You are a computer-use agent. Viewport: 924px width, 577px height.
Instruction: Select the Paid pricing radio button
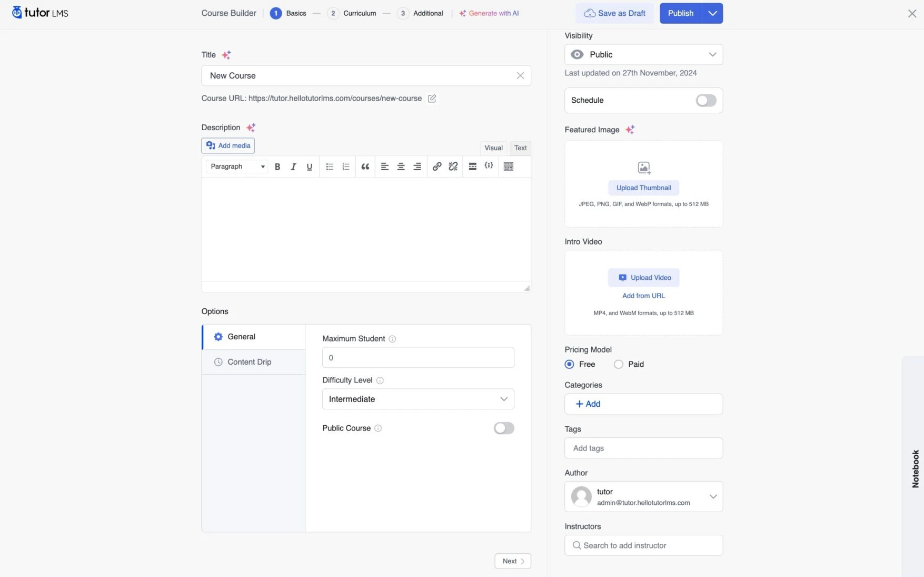(619, 364)
